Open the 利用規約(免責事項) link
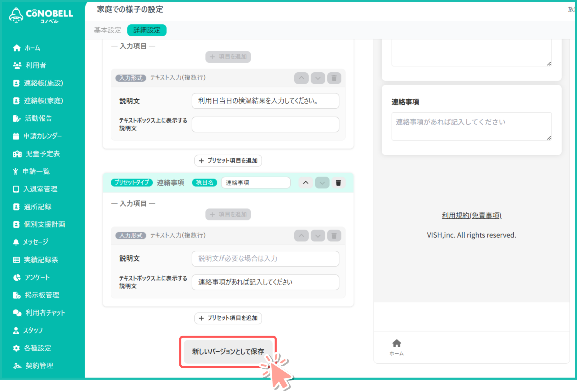 pyautogui.click(x=471, y=215)
